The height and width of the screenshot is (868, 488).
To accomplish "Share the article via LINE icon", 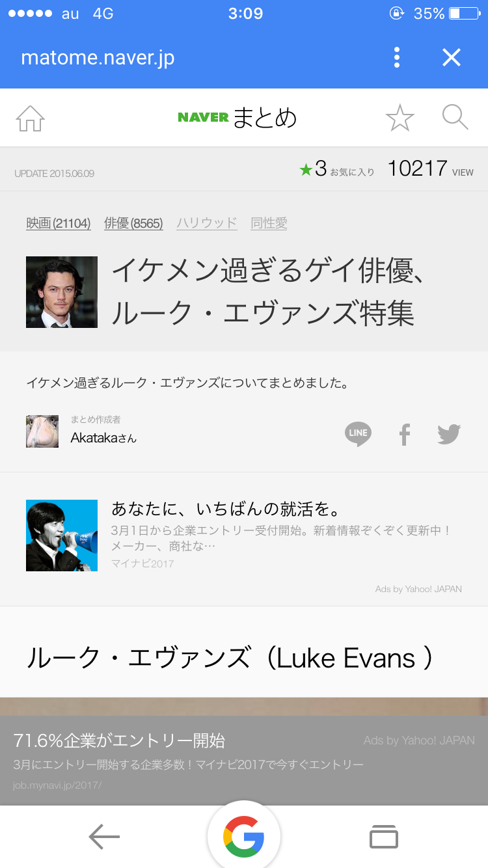I will click(x=358, y=434).
